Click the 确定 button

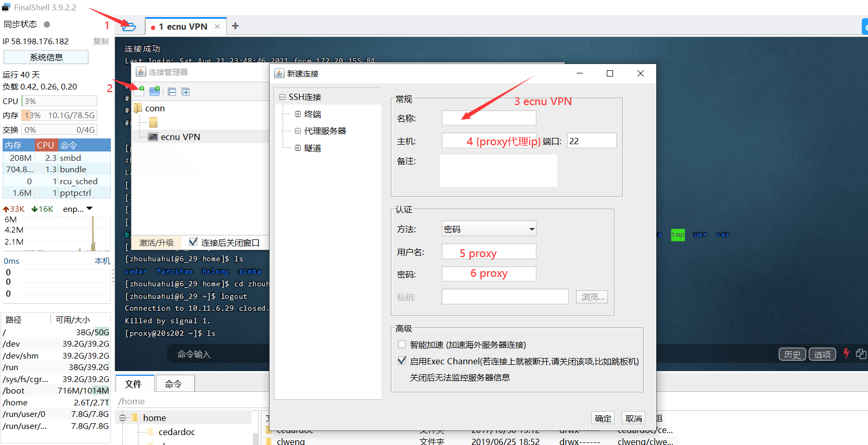point(603,418)
